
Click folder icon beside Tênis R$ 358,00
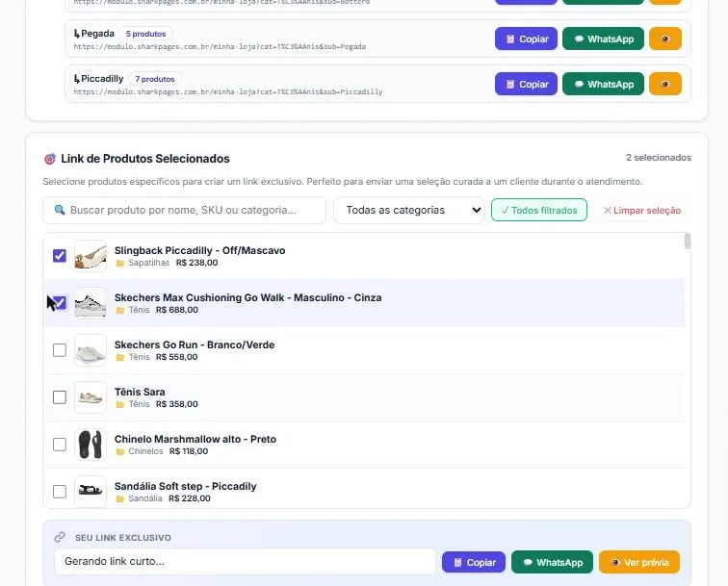tap(120, 404)
